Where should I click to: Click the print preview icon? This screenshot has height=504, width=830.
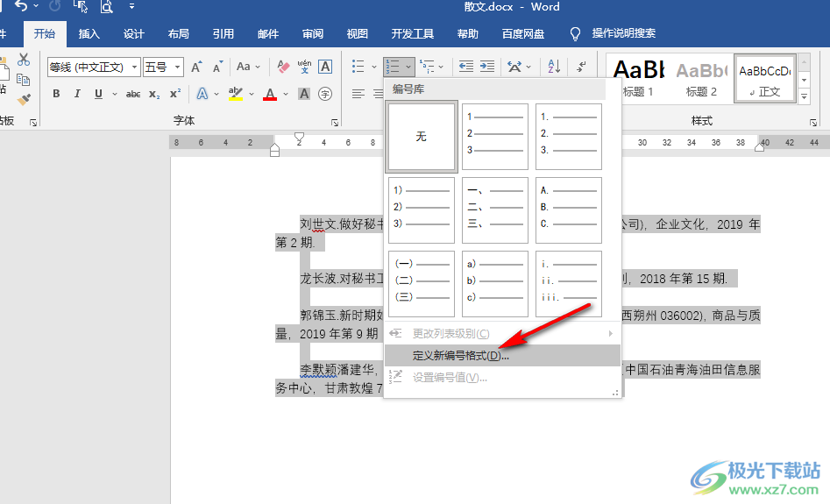tap(106, 6)
